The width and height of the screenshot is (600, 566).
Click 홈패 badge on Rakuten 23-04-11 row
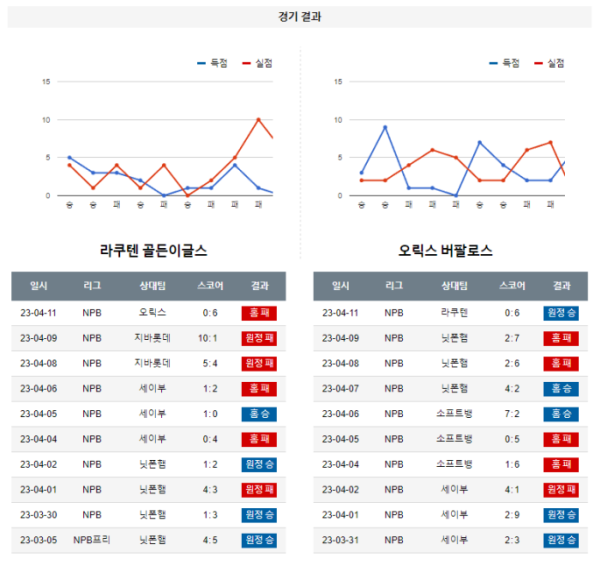pyautogui.click(x=259, y=313)
